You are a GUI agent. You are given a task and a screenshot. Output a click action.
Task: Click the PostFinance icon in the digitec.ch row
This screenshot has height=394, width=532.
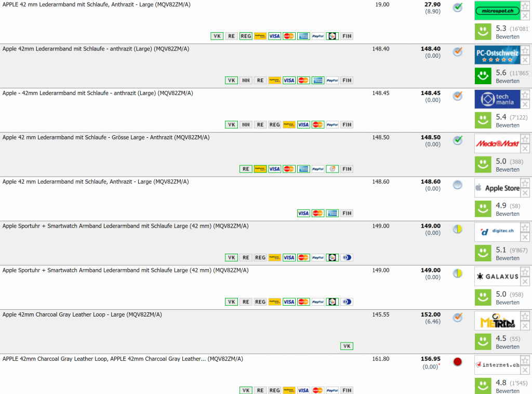coord(274,258)
